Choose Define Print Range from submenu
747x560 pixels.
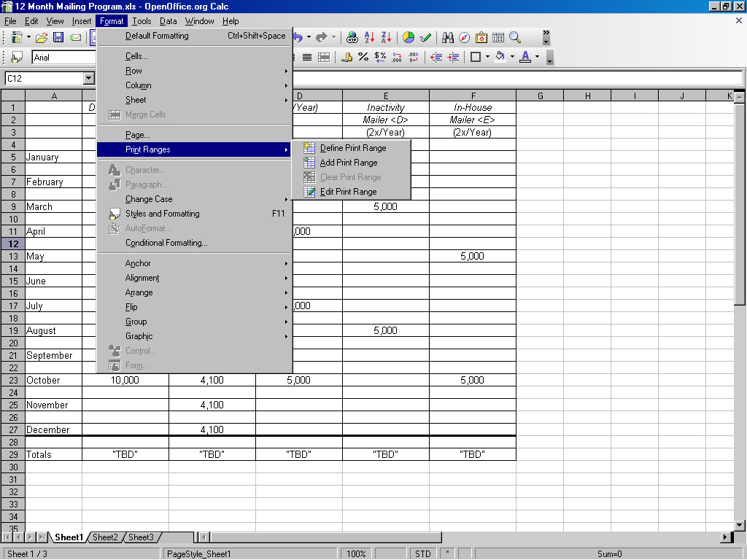(353, 148)
